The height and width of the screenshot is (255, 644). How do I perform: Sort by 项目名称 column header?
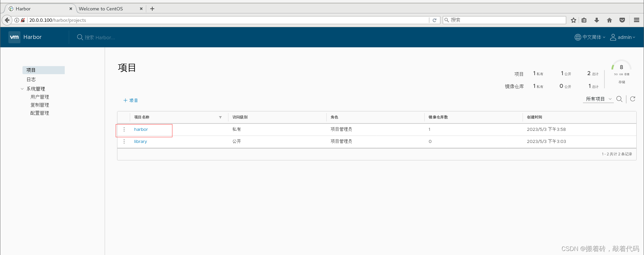pyautogui.click(x=142, y=117)
